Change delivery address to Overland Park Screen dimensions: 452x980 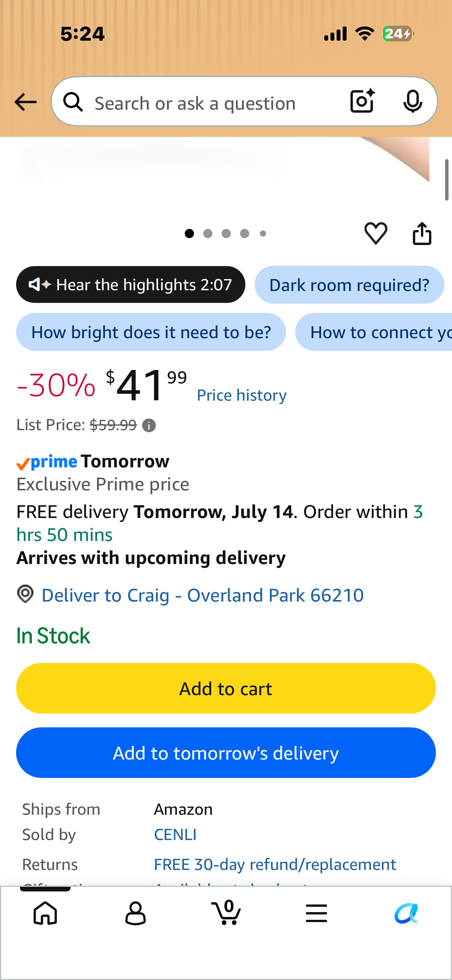point(202,595)
